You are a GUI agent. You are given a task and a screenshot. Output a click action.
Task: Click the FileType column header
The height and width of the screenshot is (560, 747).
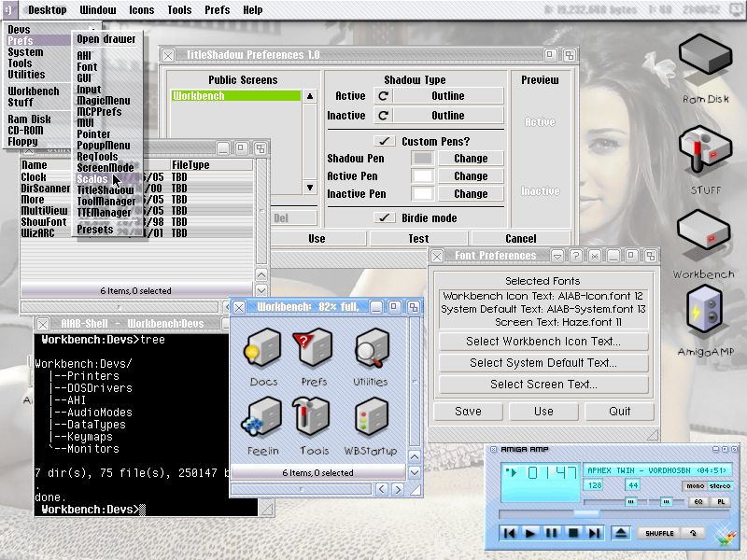(212, 165)
